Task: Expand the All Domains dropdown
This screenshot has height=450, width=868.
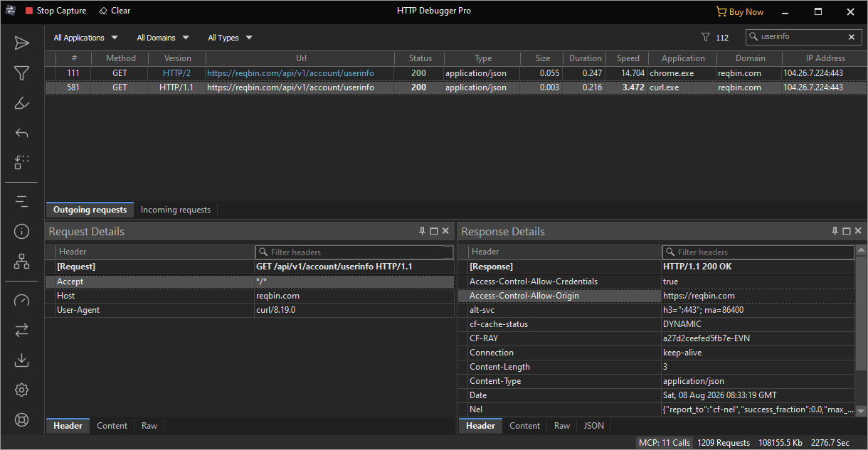Action: click(163, 38)
